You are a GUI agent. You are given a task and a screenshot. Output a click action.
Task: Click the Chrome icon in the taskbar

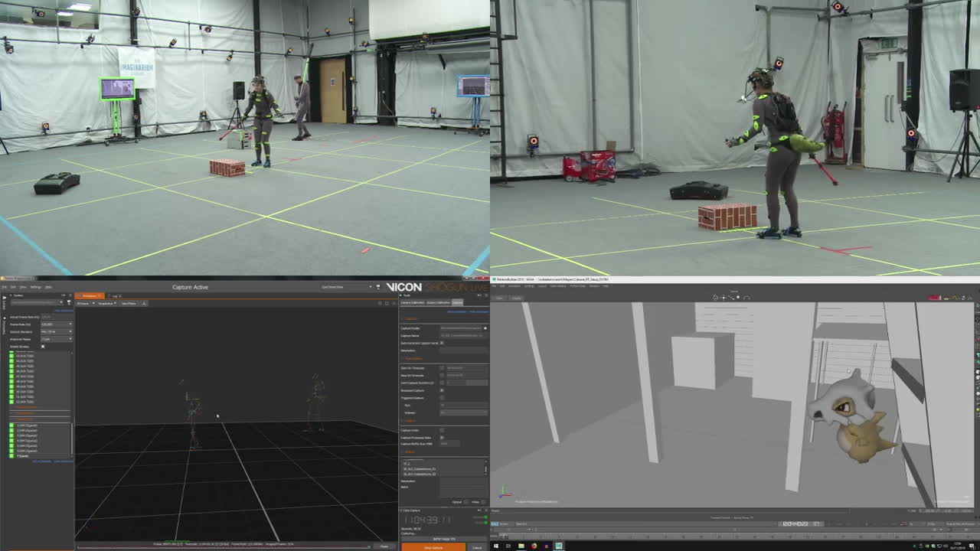click(534, 546)
